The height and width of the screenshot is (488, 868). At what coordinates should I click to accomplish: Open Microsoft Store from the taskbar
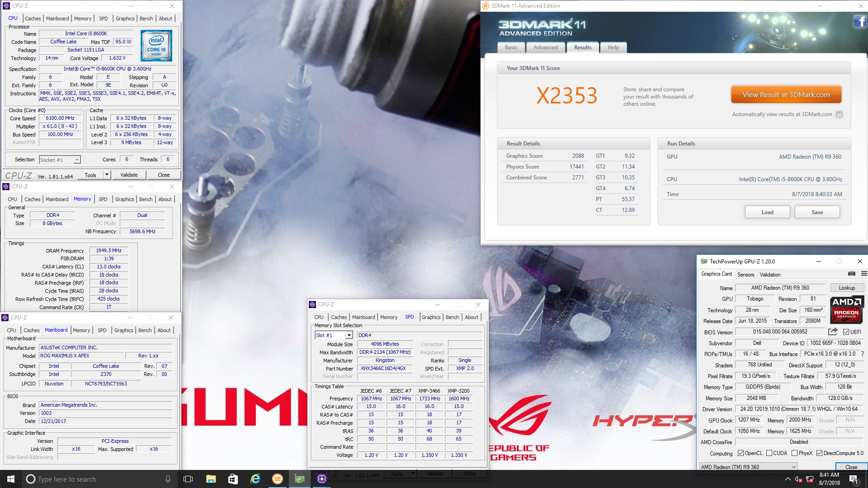[x=233, y=479]
